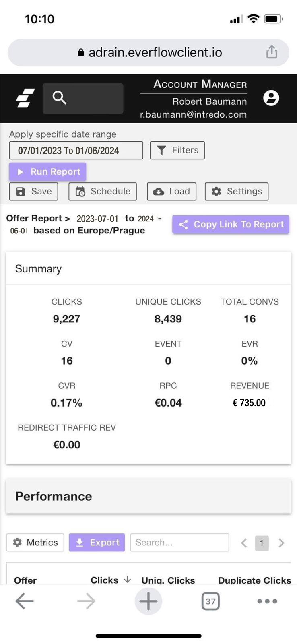Image resolution: width=297 pixels, height=644 pixels.
Task: Open the user profile avatar menu
Action: [271, 98]
